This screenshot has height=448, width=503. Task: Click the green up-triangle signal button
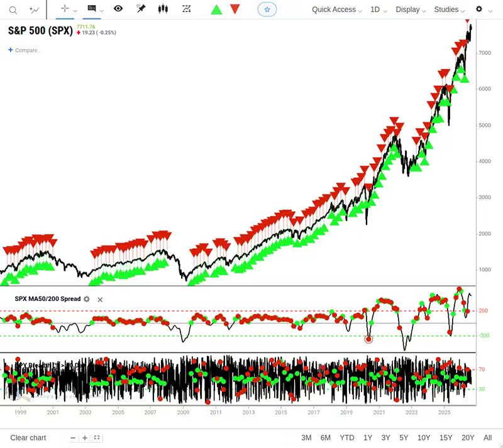(x=216, y=9)
